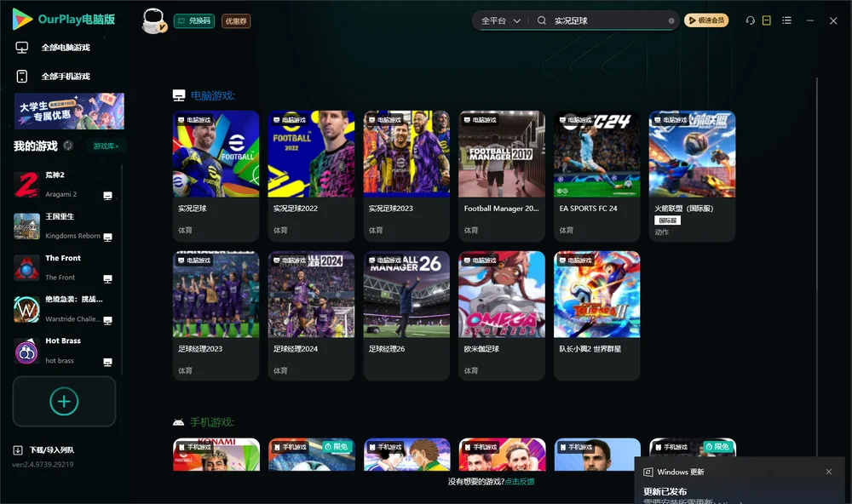Screen dimensions: 852x504
Task: Open the EA SPORTS FC 24 card
Action: pyautogui.click(x=596, y=176)
